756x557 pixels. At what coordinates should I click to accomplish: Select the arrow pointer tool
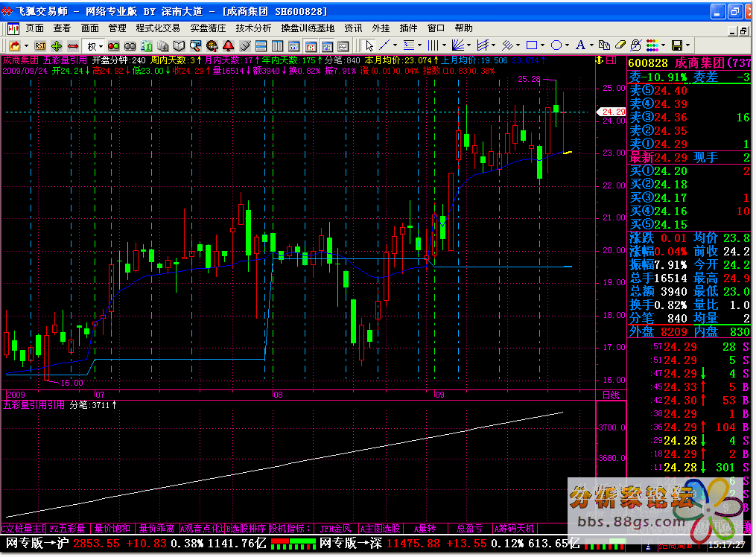[369, 45]
